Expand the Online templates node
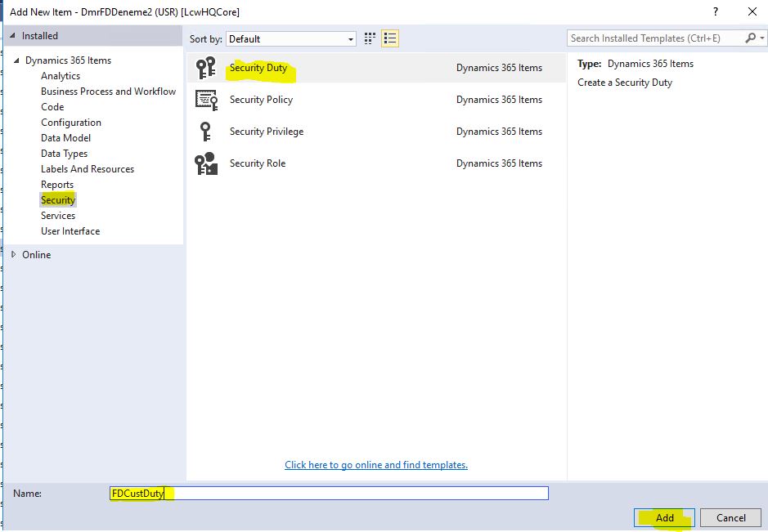The image size is (768, 532). (x=13, y=255)
